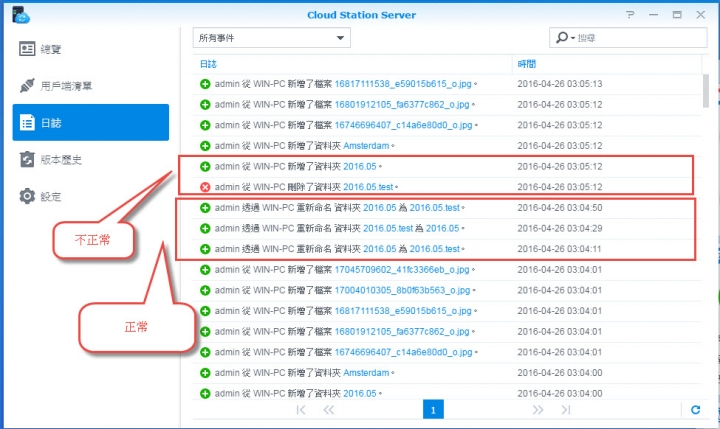The height and width of the screenshot is (429, 720).
Task: Click the plug icon for 用戶端清單
Action: tap(27, 85)
